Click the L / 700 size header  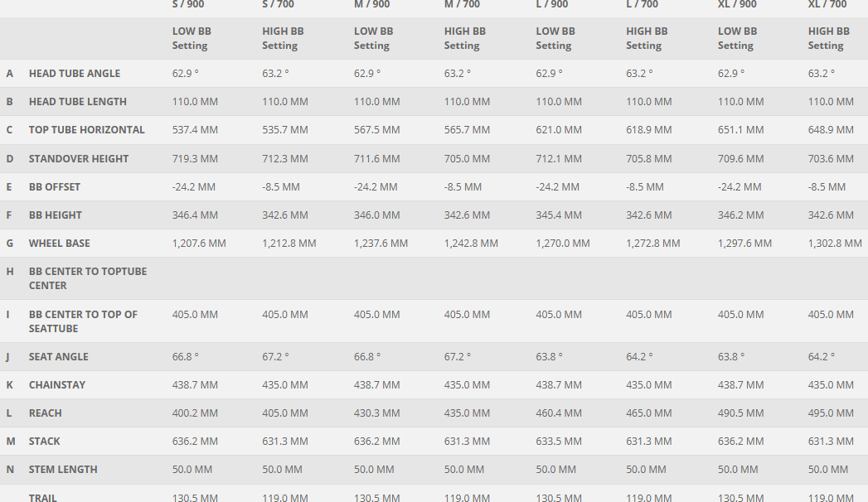642,5
